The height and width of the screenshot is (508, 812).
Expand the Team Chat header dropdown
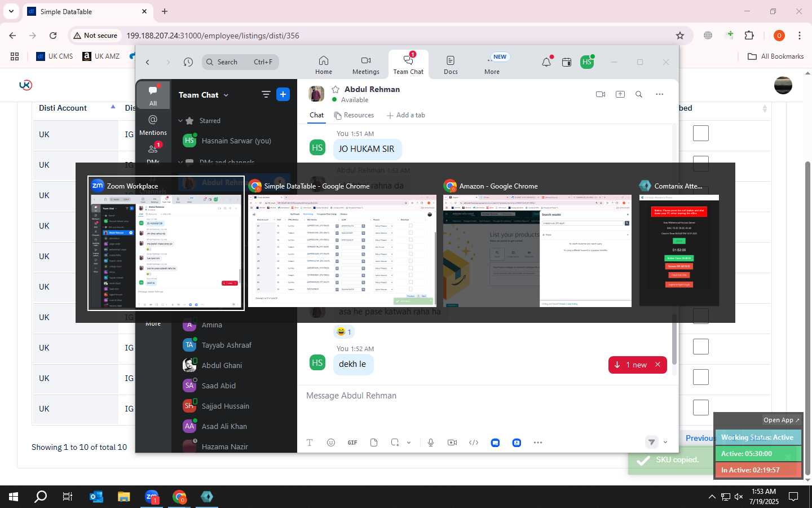[226, 95]
